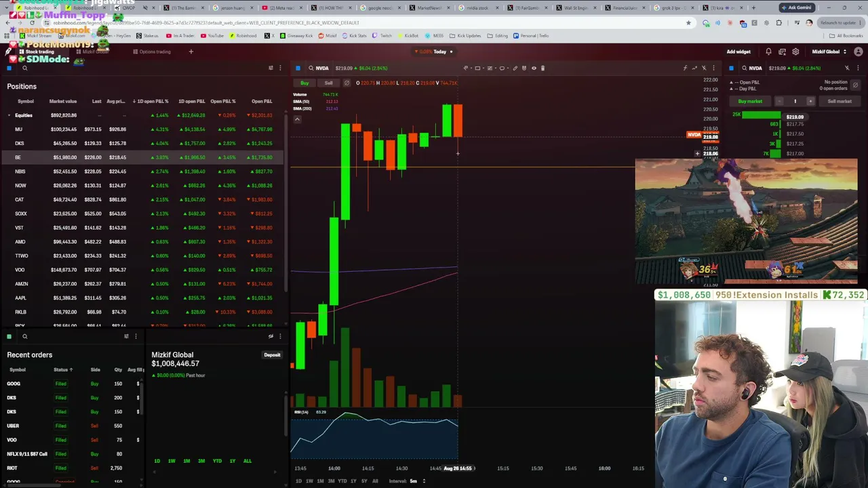The height and width of the screenshot is (488, 868).
Task: Click the Add widget button
Action: coord(738,52)
